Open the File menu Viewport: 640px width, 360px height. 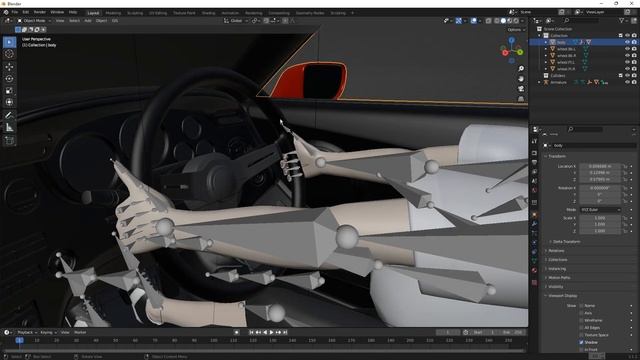click(15, 13)
